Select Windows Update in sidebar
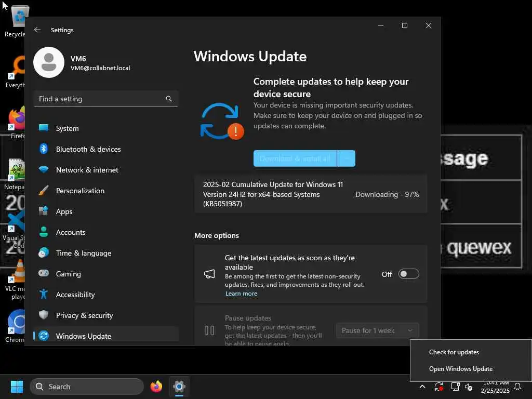Image resolution: width=532 pixels, height=399 pixels. tap(106, 335)
